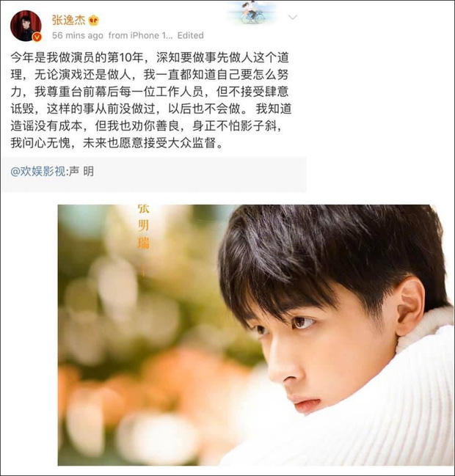
Task: Click the post line starting 诋毁，这样的事
Action: [x=151, y=109]
